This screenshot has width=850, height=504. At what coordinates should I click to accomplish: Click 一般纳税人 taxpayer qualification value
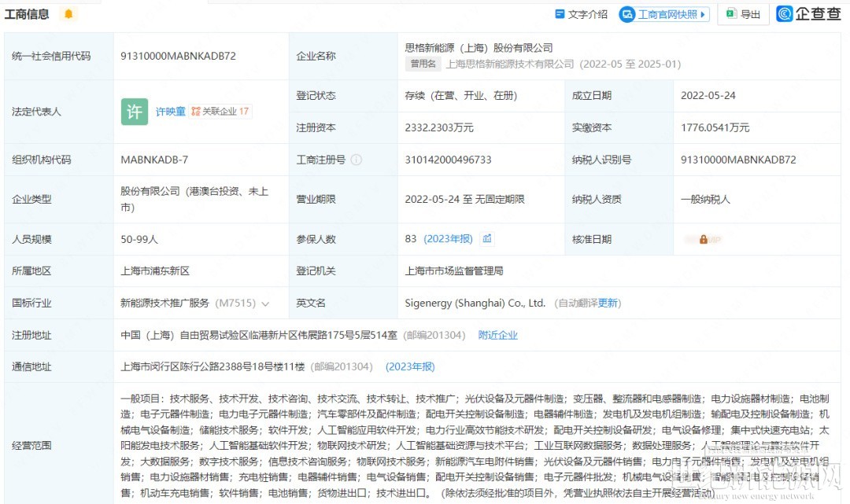coord(706,199)
